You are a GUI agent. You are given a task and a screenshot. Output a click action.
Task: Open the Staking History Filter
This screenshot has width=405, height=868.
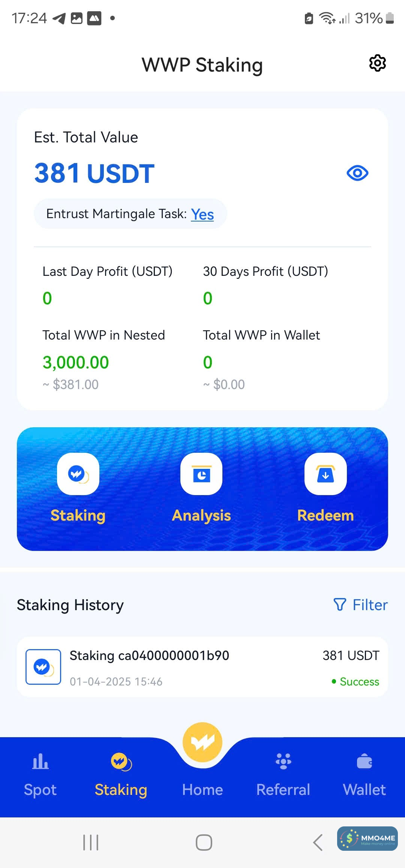coord(361,605)
